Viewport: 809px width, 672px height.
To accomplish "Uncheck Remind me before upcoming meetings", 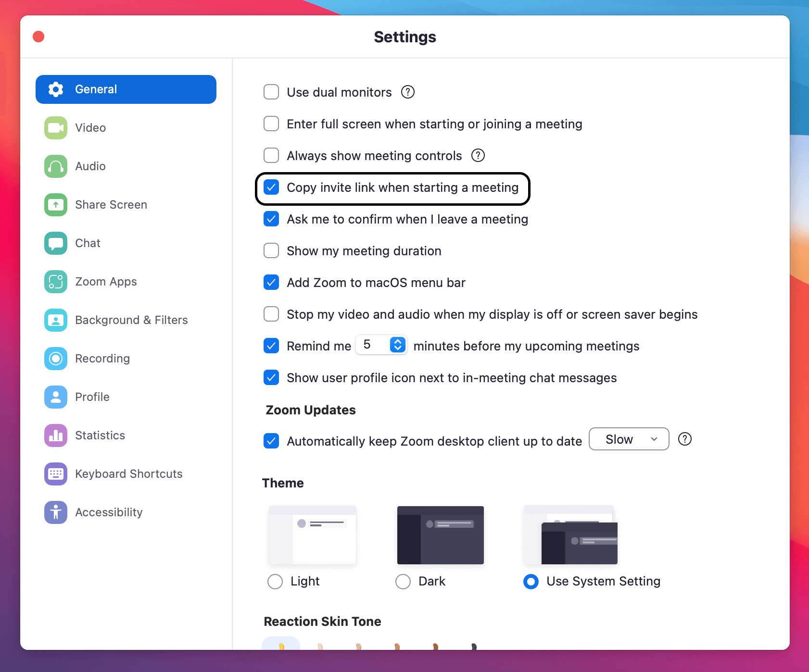I will coord(271,346).
